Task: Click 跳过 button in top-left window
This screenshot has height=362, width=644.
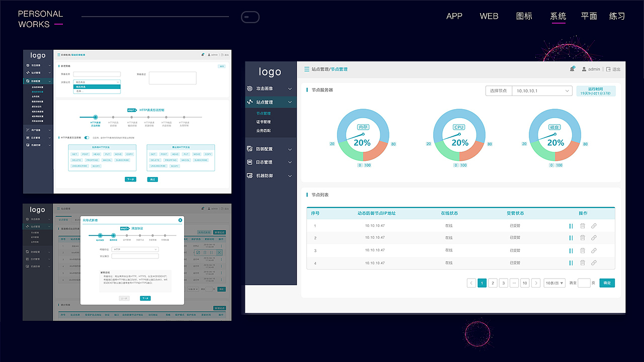Action: 152,179
